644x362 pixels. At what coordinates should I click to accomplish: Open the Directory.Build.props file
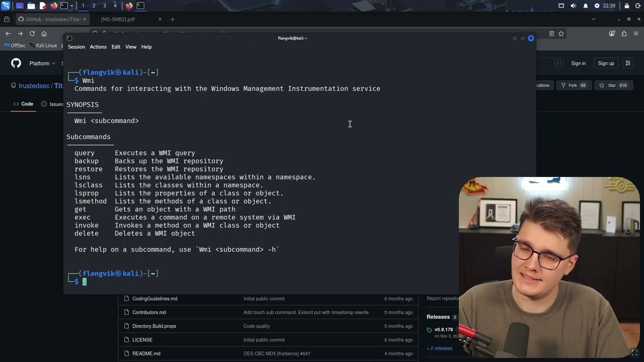pyautogui.click(x=154, y=326)
